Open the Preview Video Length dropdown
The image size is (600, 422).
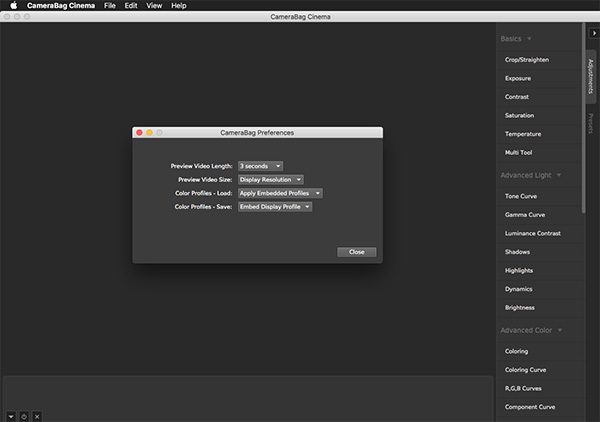point(261,166)
